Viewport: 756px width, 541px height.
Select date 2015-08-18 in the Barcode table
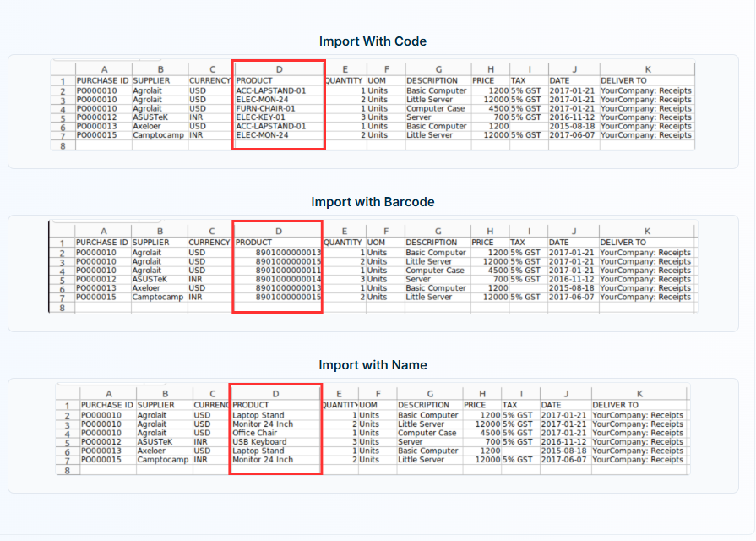point(571,288)
